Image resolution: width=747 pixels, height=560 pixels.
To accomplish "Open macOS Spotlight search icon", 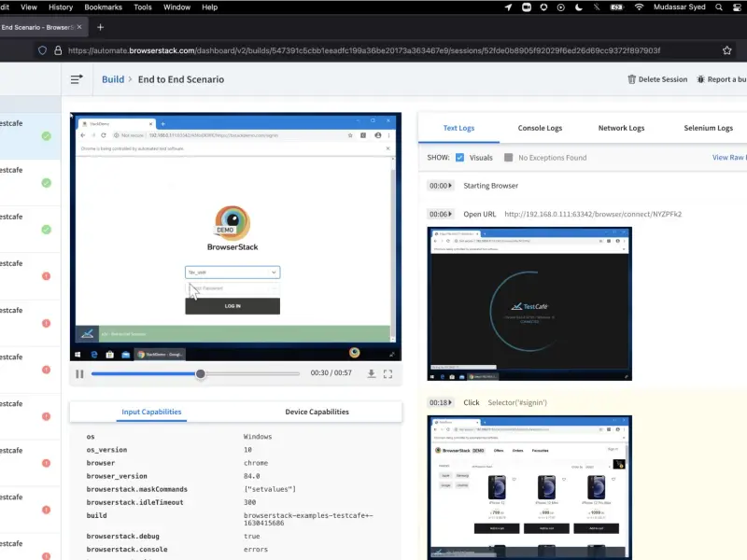I will coord(718,7).
